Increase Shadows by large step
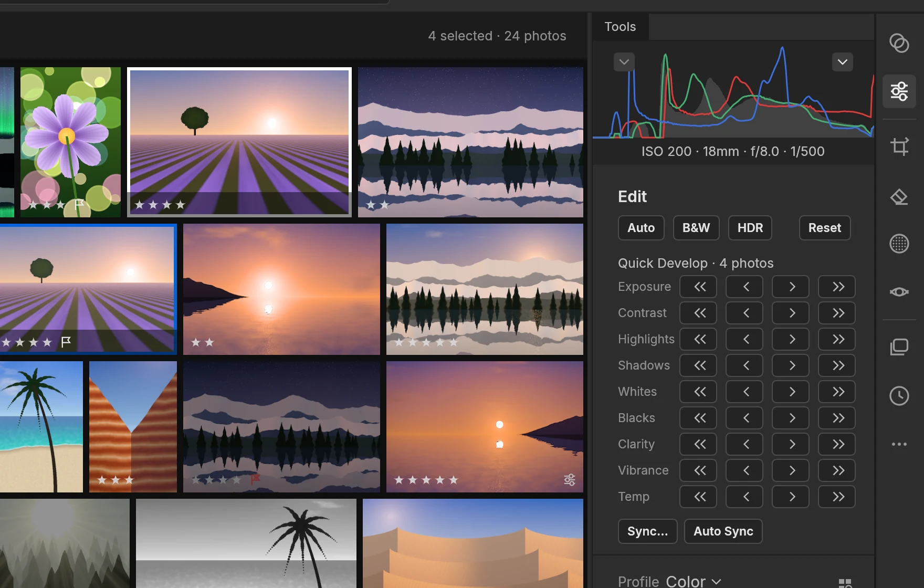924x588 pixels. click(837, 365)
